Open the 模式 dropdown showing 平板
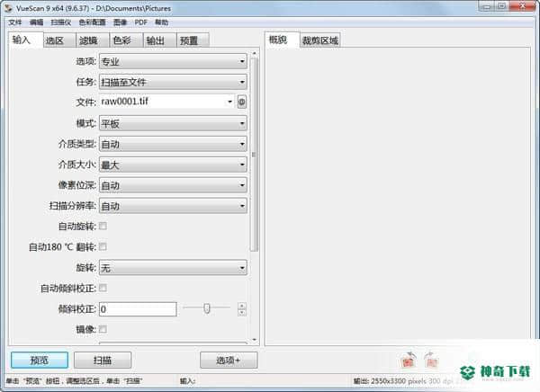 tap(173, 123)
